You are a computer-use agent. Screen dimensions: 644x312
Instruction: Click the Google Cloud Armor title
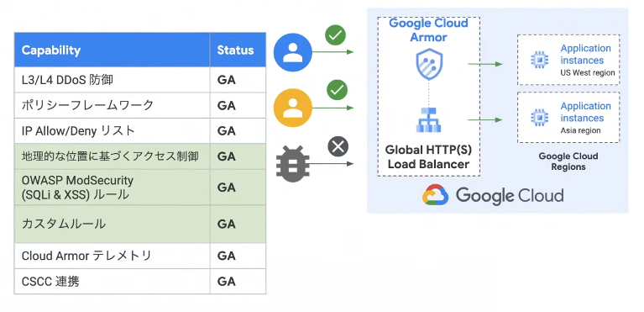point(429,29)
